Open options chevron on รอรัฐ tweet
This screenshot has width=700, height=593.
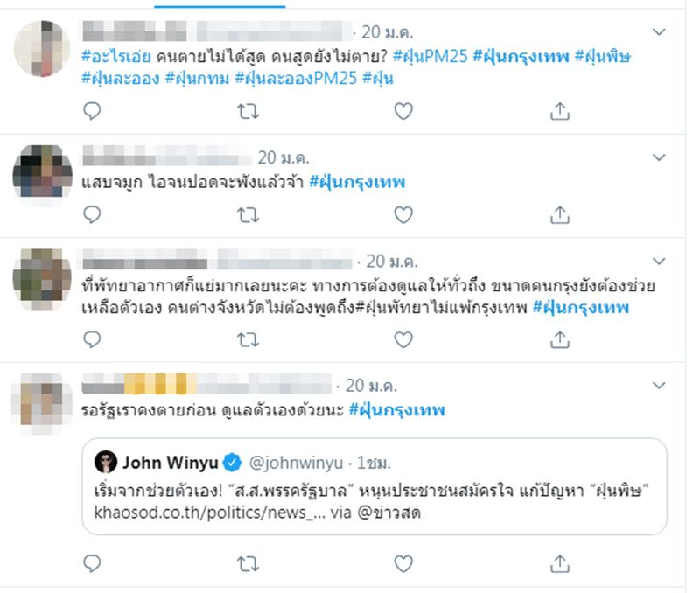pos(659,386)
